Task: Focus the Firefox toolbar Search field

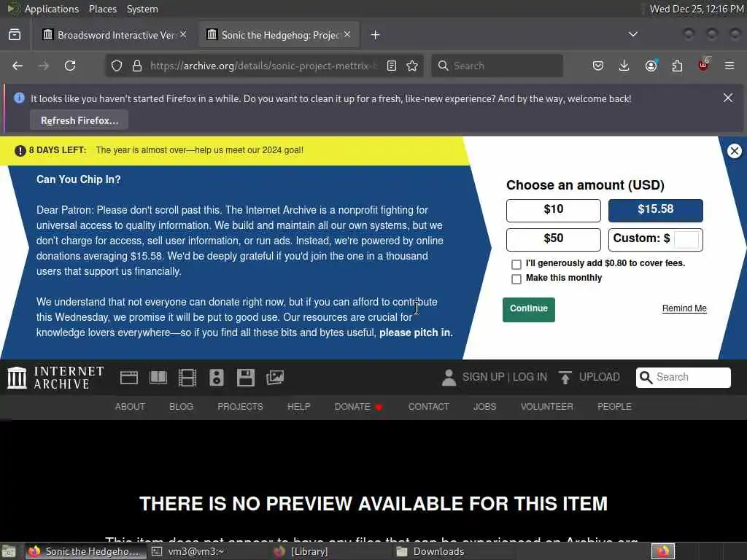Action: pos(498,66)
